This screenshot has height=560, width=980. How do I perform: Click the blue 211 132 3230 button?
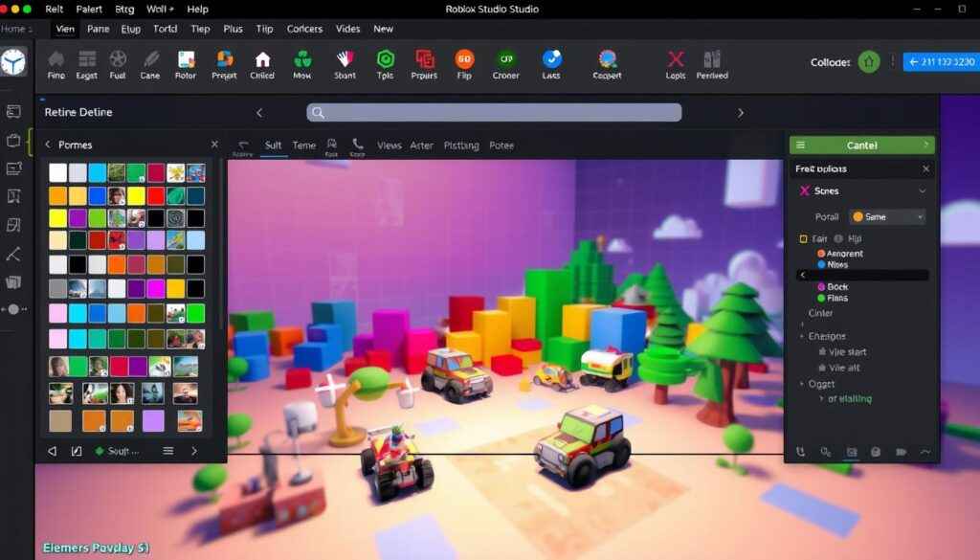[942, 62]
